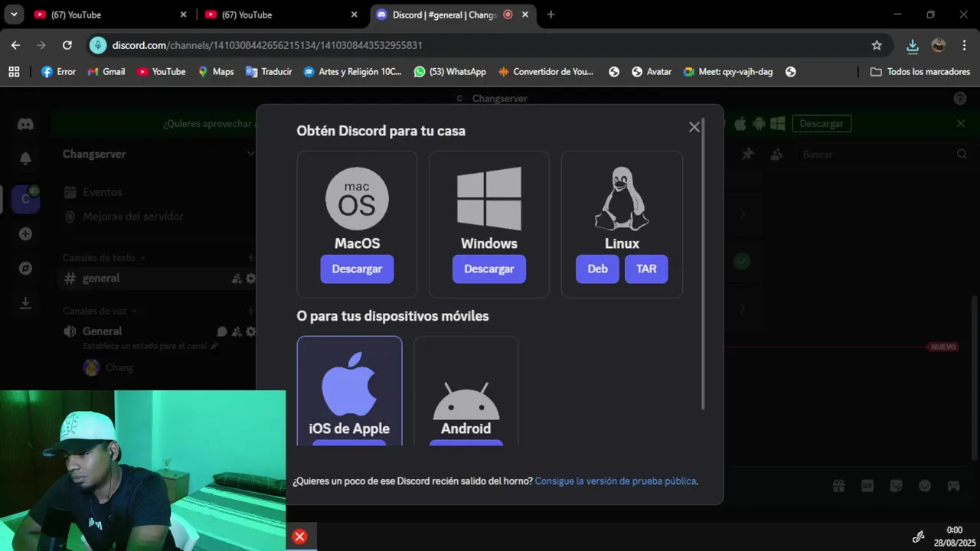The image size is (980, 551).
Task: Open the Gmail bookmark
Action: pos(106,71)
